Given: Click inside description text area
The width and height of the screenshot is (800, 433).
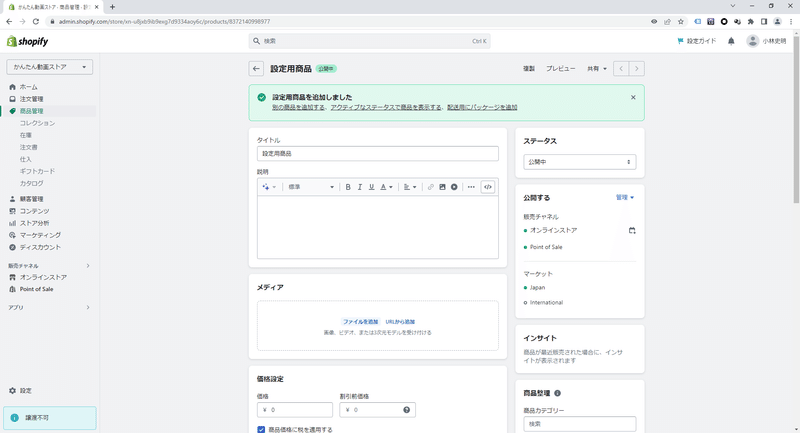Looking at the screenshot, I should point(378,227).
